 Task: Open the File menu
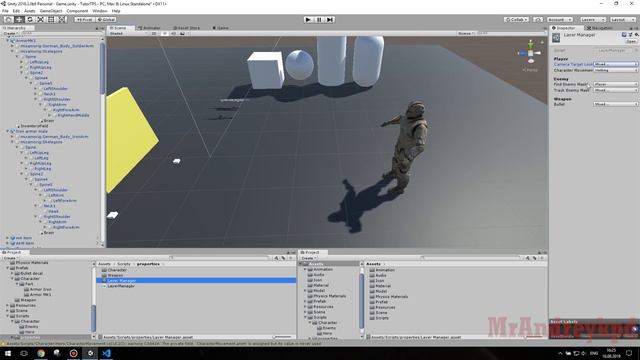[5, 11]
